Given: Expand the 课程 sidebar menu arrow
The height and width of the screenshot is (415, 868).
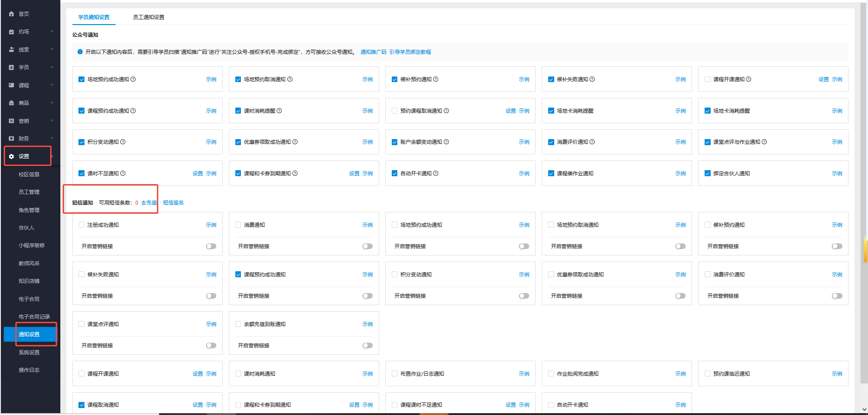Looking at the screenshot, I should point(52,85).
